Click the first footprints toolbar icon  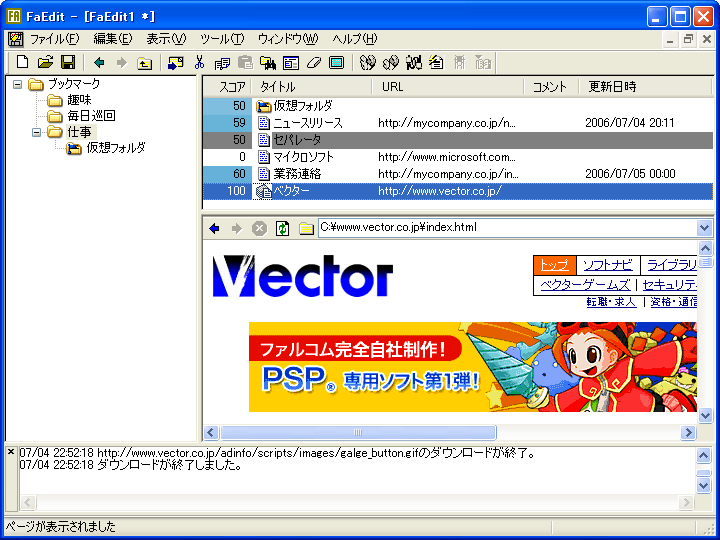(367, 62)
